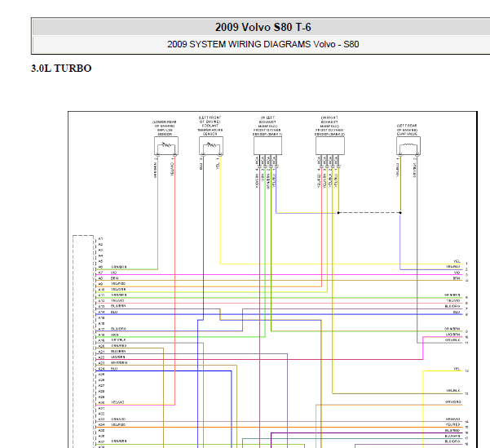
Task: Click the A6 pin label
Action: (x=100, y=267)
